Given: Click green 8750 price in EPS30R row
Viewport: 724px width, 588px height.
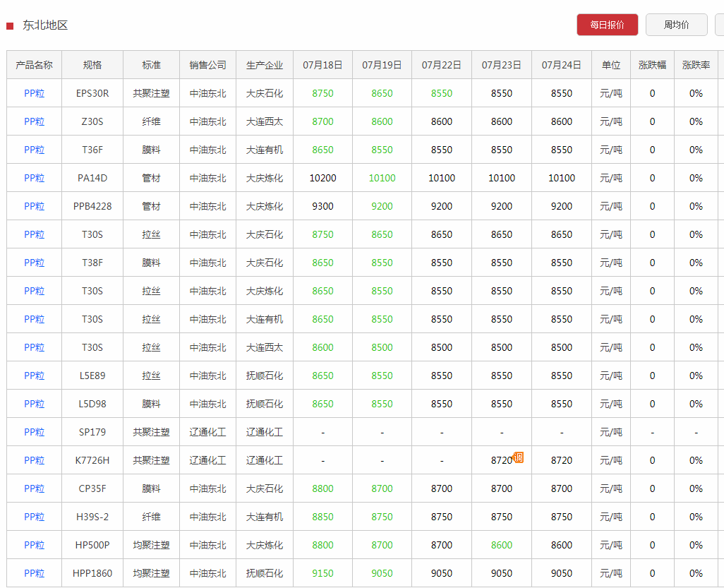Looking at the screenshot, I should tap(322, 93).
